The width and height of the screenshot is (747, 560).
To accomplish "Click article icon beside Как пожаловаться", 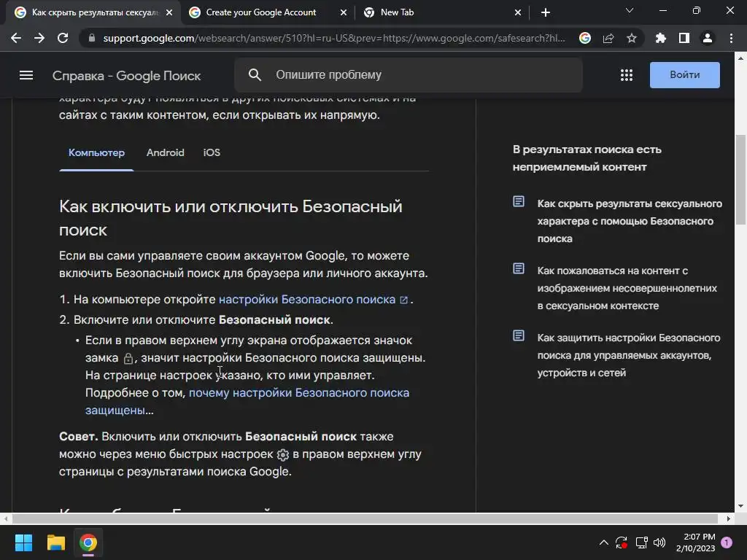I will 519,268.
